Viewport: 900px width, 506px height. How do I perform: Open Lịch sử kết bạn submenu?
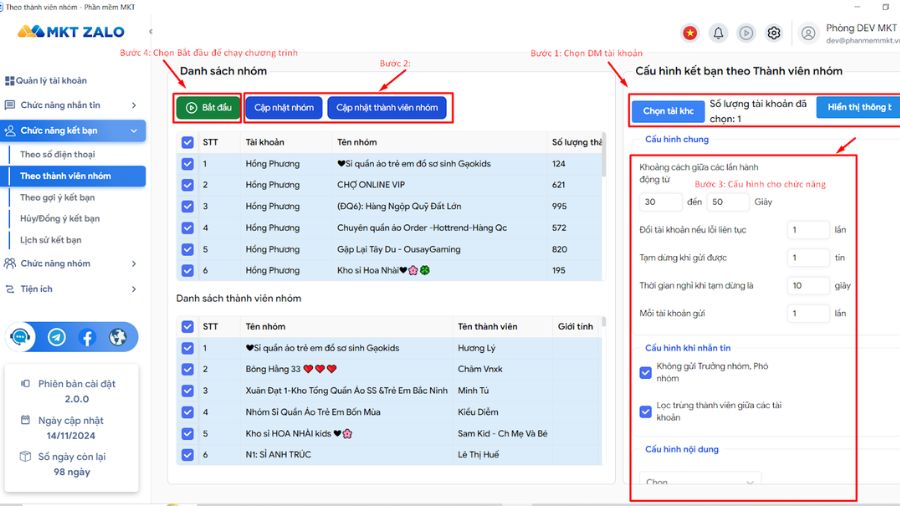pos(51,240)
